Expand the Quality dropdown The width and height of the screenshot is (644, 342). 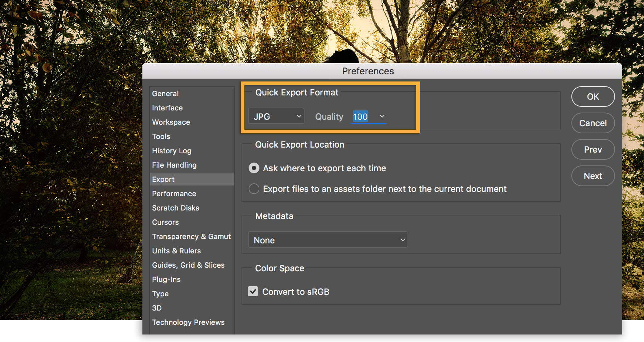[381, 116]
